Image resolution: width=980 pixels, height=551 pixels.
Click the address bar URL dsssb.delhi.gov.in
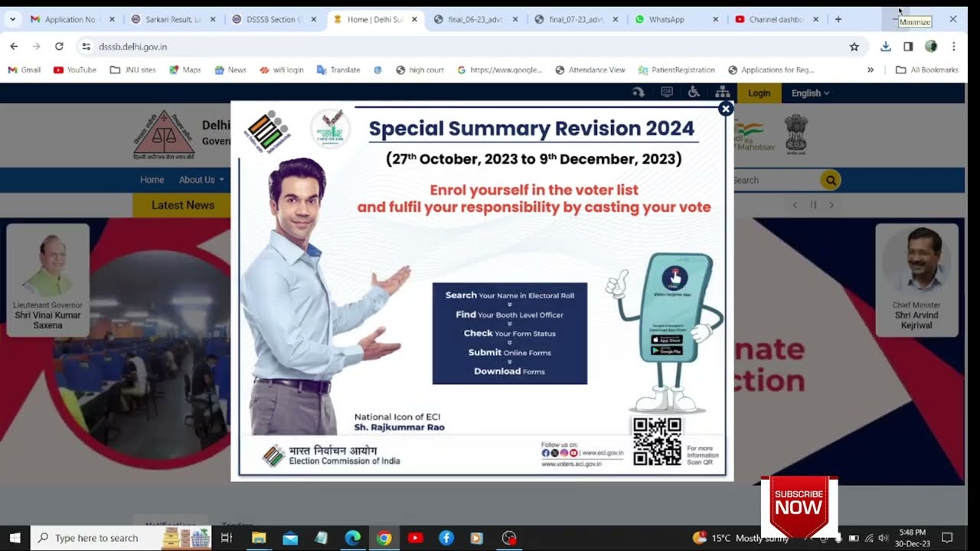[x=133, y=47]
